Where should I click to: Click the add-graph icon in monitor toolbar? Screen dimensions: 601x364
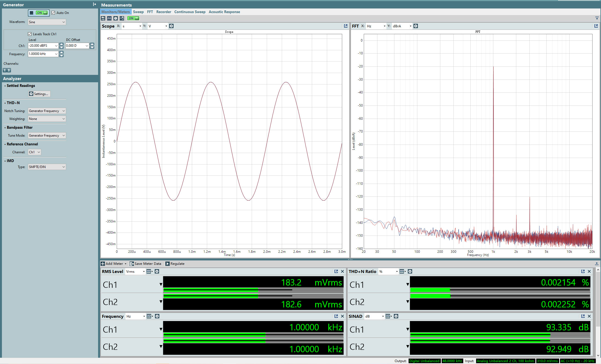(x=122, y=18)
